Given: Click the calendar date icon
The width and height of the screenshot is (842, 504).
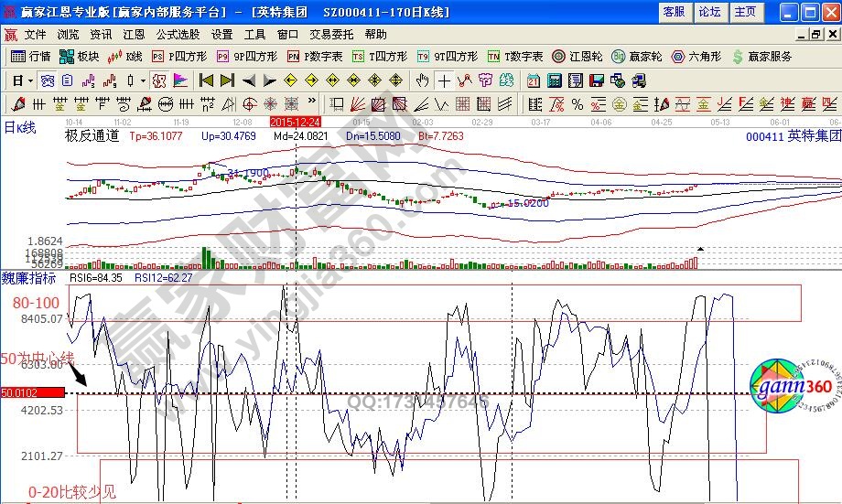Looking at the screenshot, I should click(x=533, y=80).
